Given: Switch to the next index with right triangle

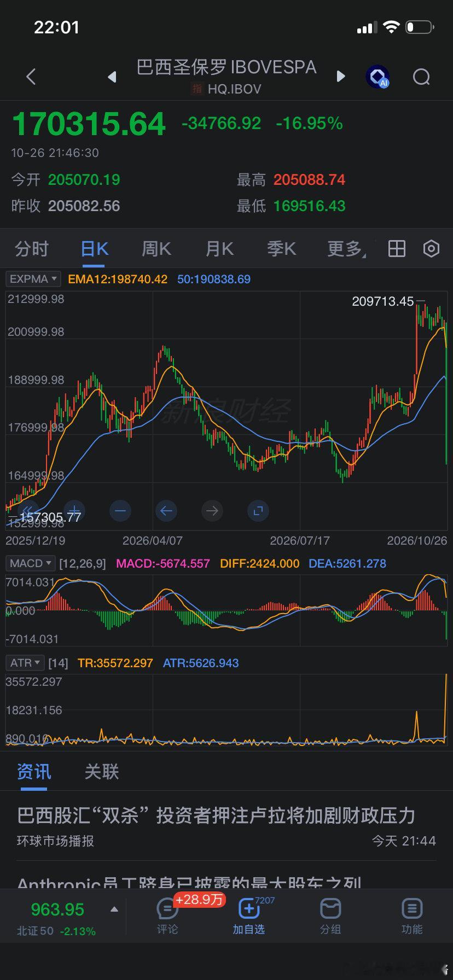Looking at the screenshot, I should 341,77.
